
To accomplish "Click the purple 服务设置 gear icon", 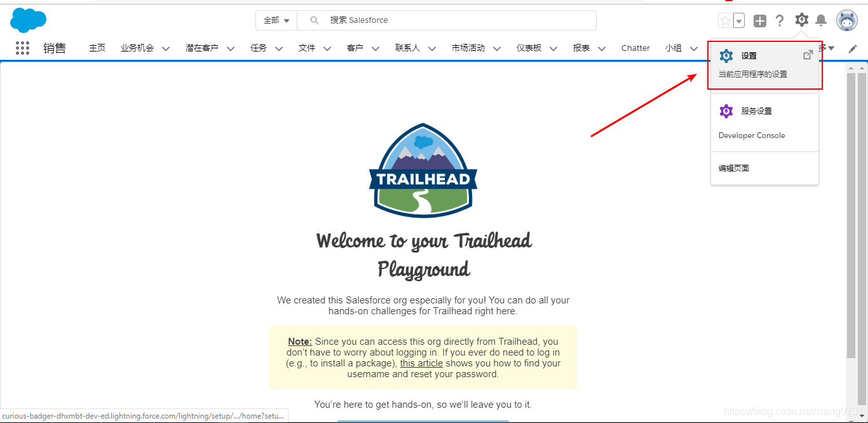I will [x=726, y=111].
